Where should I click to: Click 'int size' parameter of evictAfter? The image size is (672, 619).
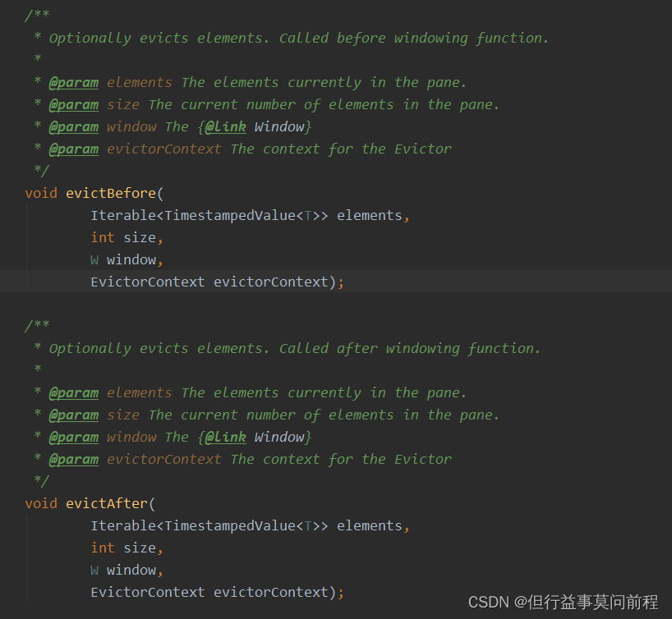pyautogui.click(x=127, y=548)
